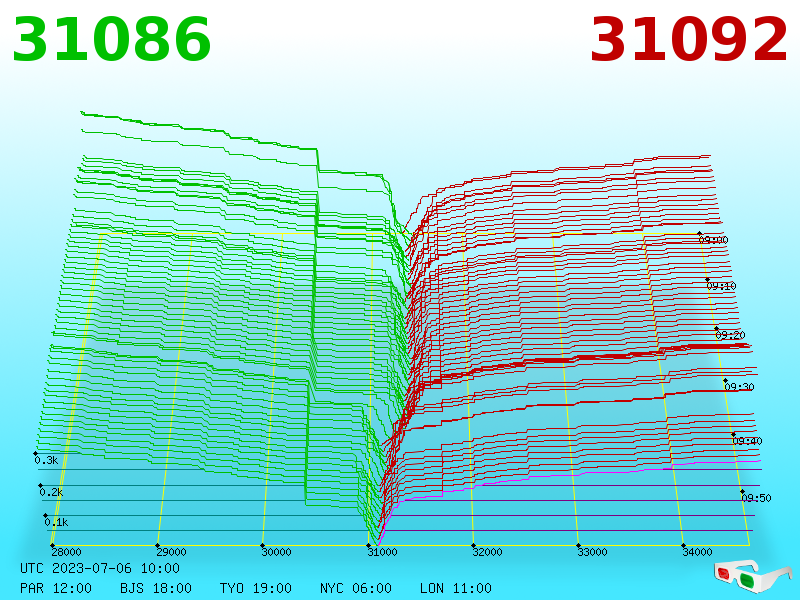The width and height of the screenshot is (800, 600).
Task: Click the 0.3k depth axis label
Action: click(46, 460)
